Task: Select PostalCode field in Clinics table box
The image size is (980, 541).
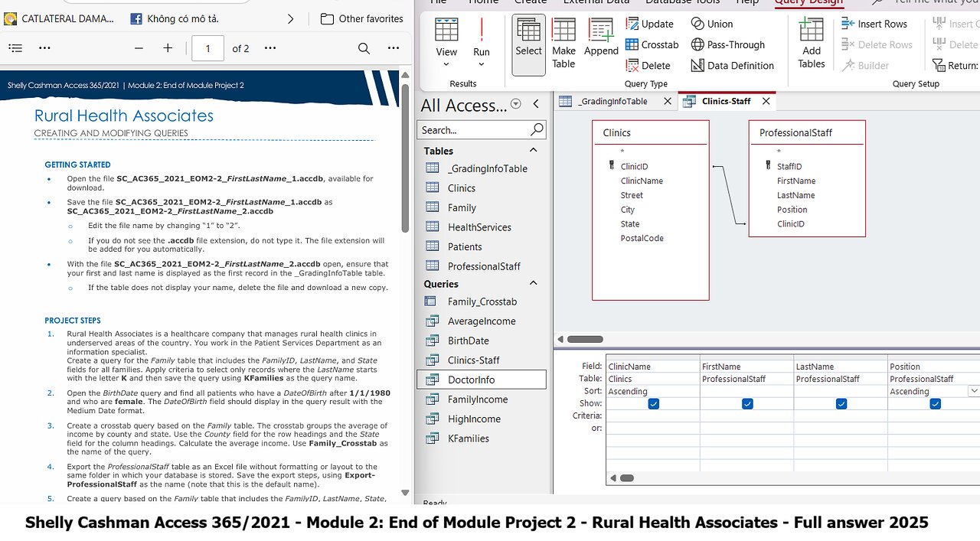Action: click(642, 238)
